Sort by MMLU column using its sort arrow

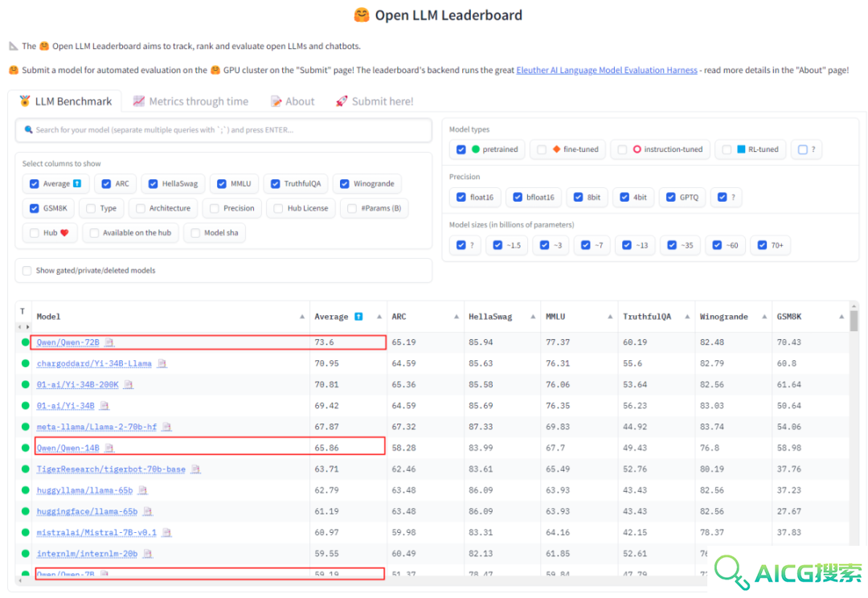coord(610,317)
